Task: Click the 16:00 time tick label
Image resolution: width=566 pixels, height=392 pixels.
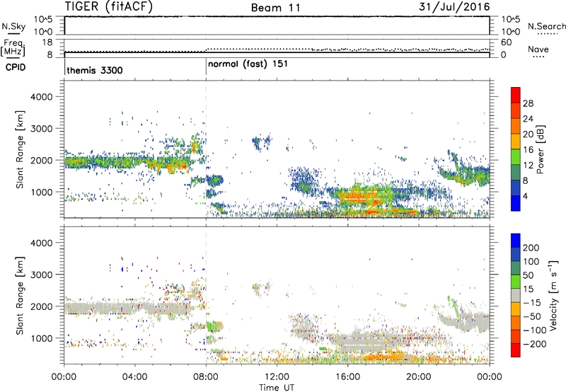Action: tap(347, 377)
